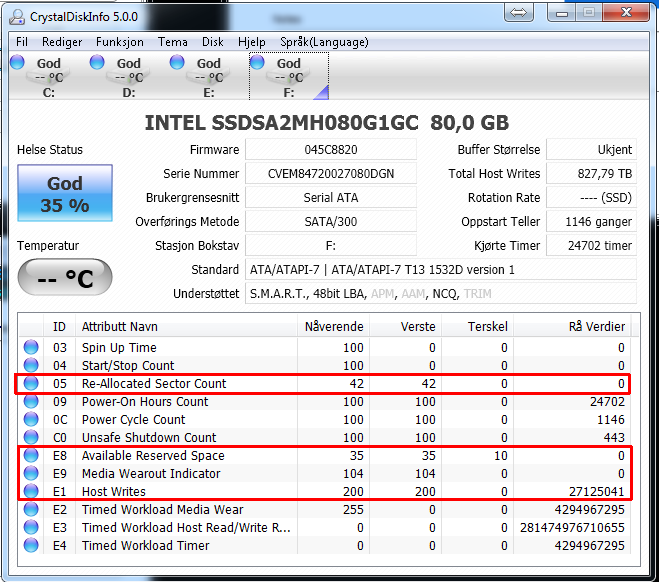The width and height of the screenshot is (659, 582).
Task: Click status orb for Spin Up Time row
Action: pos(31,347)
